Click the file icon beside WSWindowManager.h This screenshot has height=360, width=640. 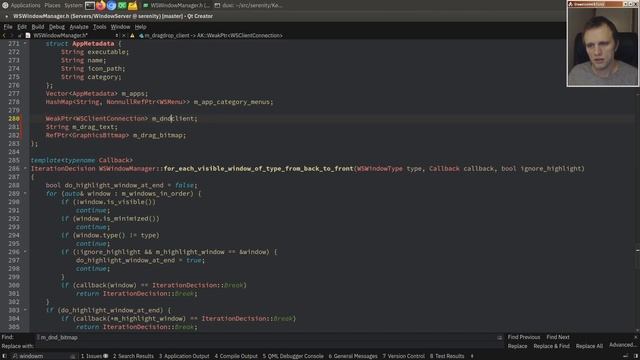coord(28,36)
